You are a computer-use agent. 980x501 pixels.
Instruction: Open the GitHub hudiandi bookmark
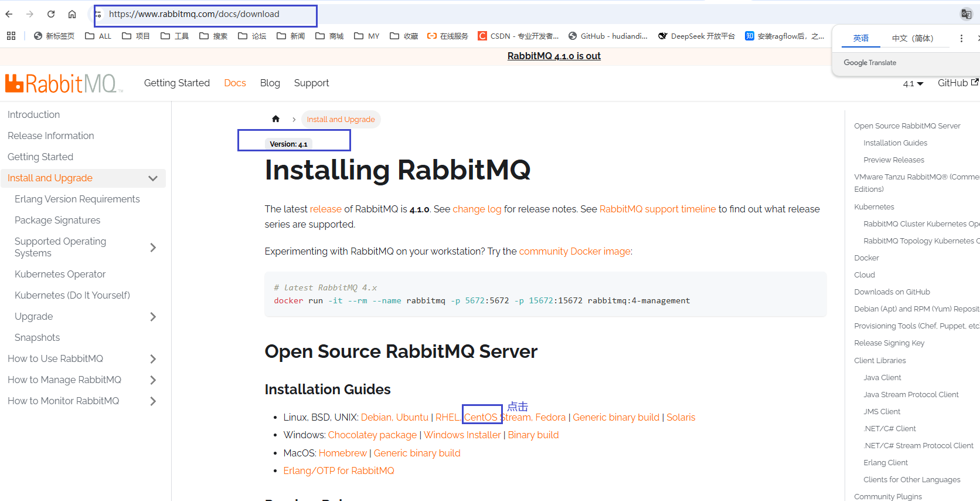[608, 36]
